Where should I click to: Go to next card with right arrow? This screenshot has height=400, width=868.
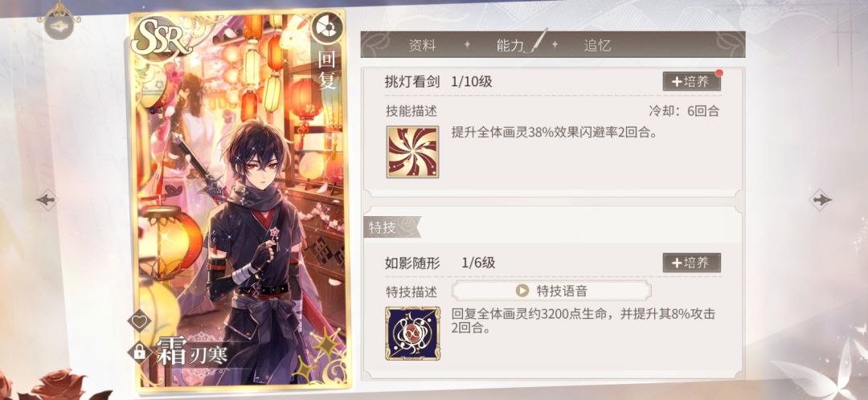click(x=821, y=200)
